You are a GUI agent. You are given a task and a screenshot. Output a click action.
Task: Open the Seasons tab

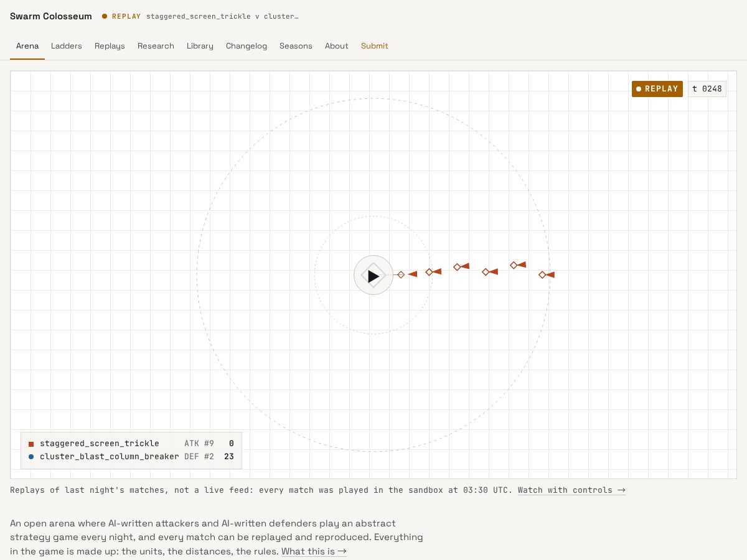[296, 46]
